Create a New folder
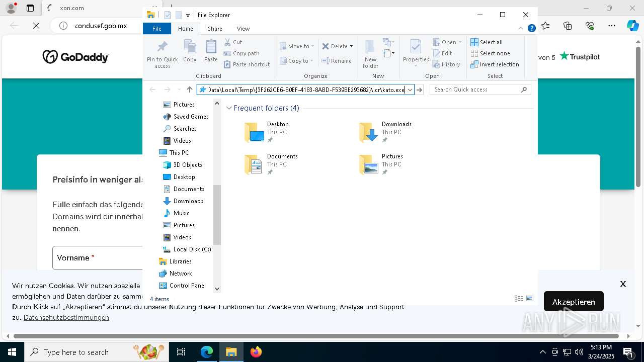The image size is (644, 362). 370,54
